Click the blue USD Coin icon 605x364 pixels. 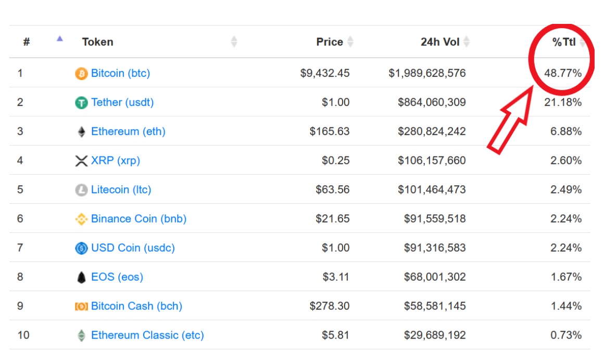[x=81, y=249]
